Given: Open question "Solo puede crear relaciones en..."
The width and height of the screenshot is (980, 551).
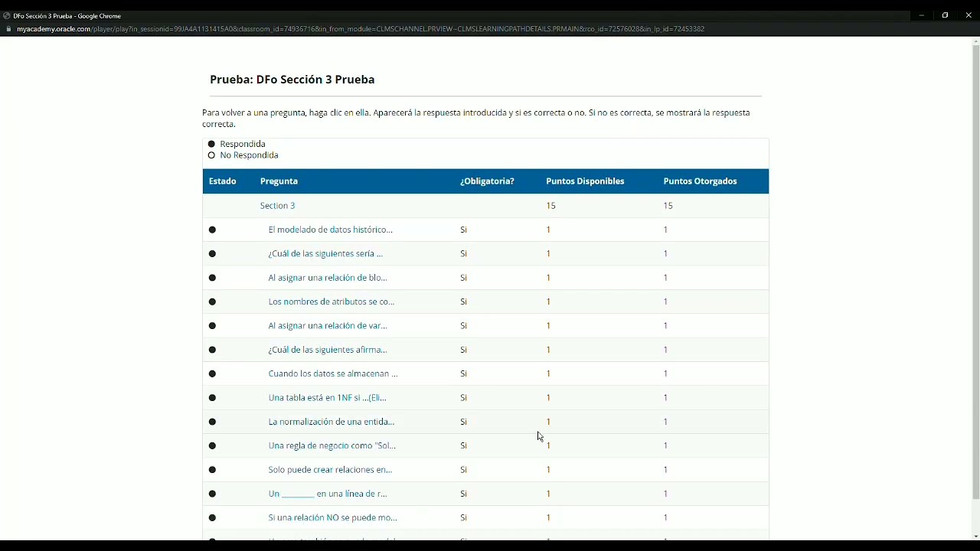Looking at the screenshot, I should click(330, 470).
